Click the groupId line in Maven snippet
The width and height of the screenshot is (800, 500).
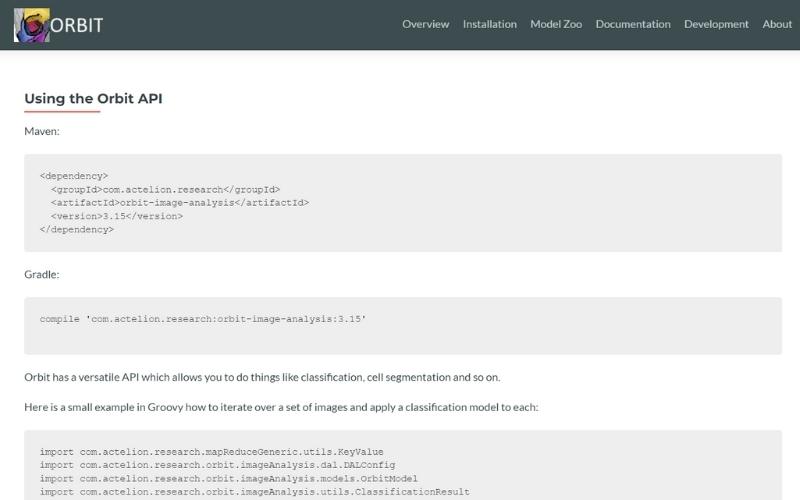(x=165, y=189)
